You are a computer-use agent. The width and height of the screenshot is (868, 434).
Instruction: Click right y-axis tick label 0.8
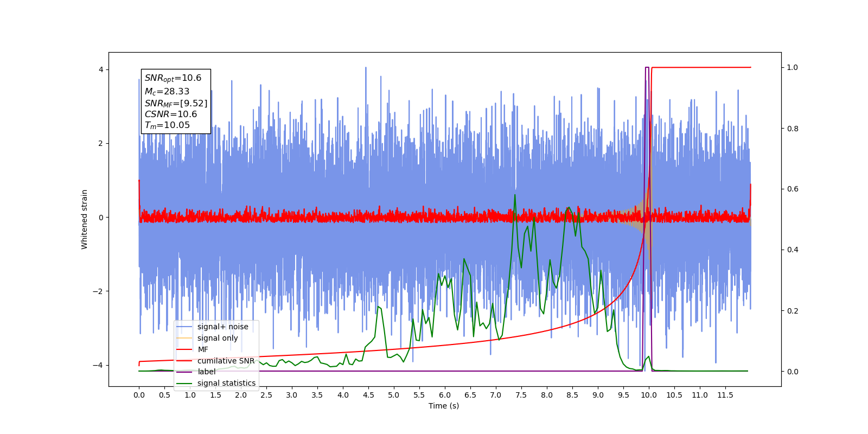point(793,129)
